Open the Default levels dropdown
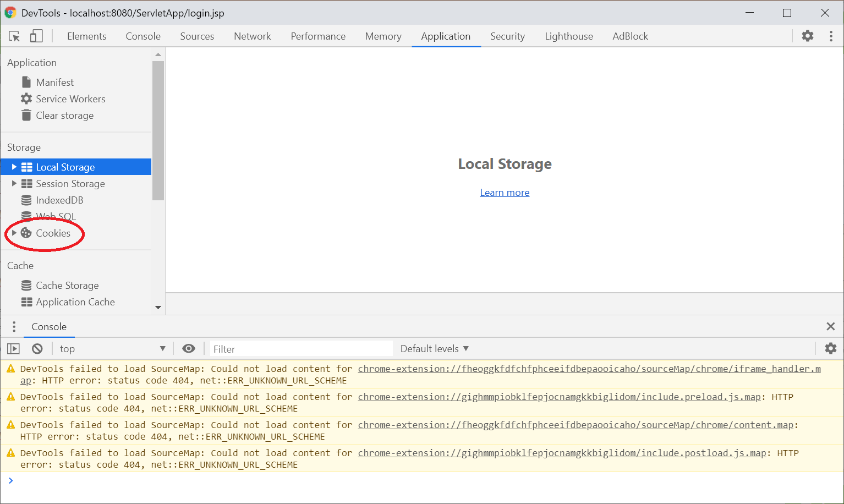 pyautogui.click(x=435, y=349)
